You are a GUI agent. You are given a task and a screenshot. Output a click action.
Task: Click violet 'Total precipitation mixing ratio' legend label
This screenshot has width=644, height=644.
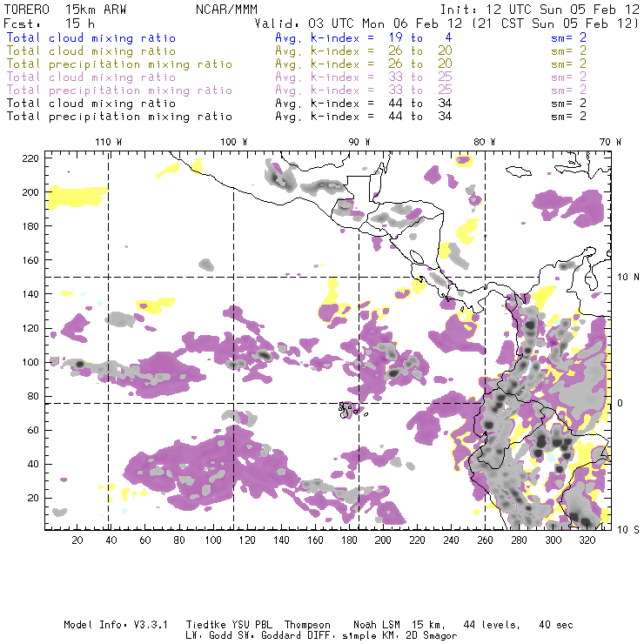[119, 91]
